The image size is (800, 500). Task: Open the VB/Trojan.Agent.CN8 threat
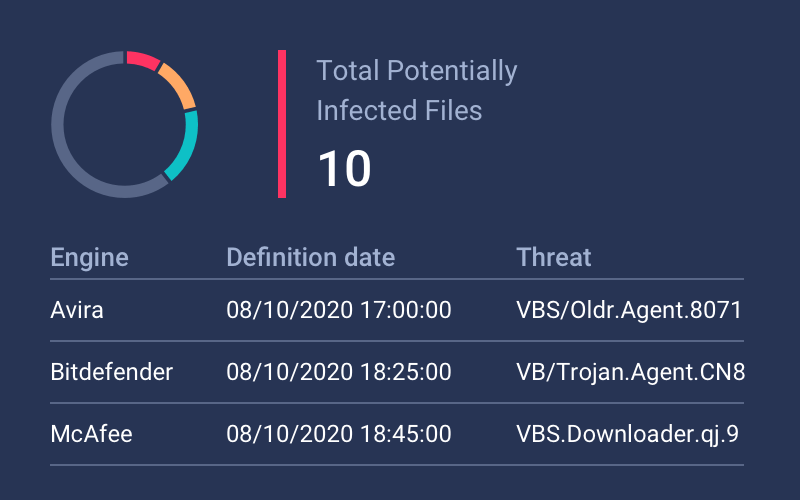[x=630, y=372]
